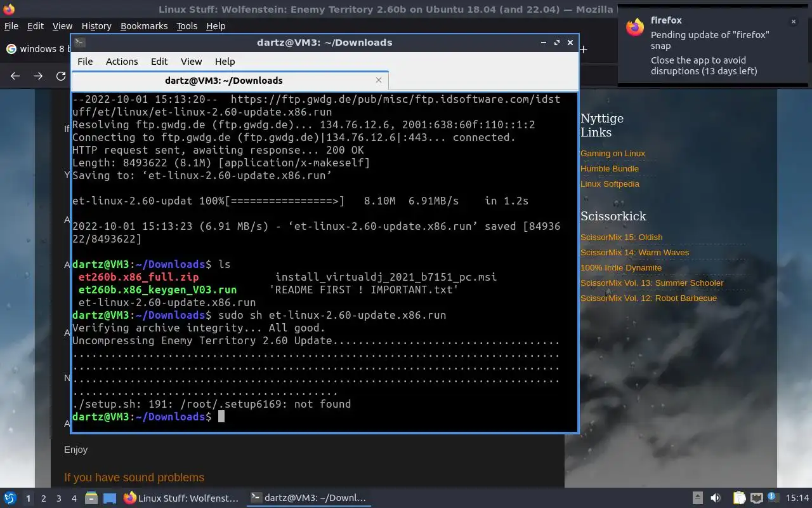Screen dimensions: 812x508
Task: Click the wired network tray icon
Action: click(x=757, y=498)
